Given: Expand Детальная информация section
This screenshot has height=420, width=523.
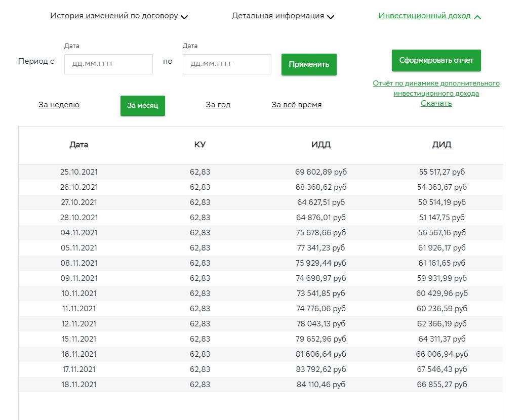Looking at the screenshot, I should 283,16.
